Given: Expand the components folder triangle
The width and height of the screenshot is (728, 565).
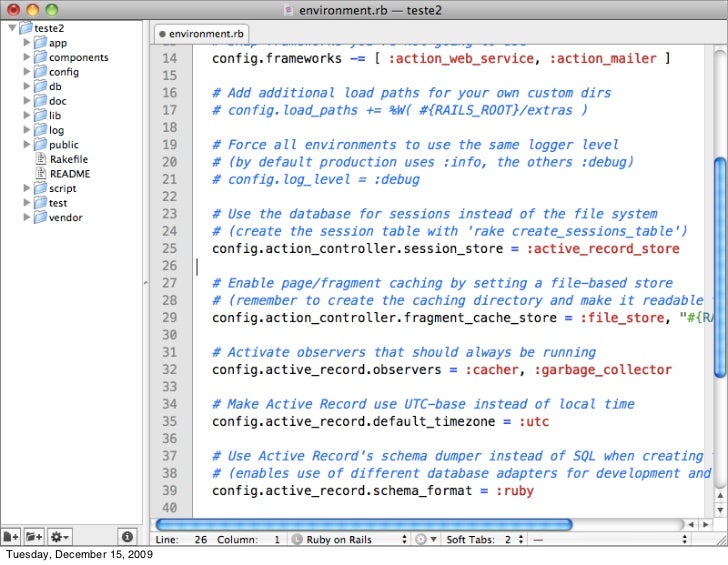Looking at the screenshot, I should pos(26,57).
